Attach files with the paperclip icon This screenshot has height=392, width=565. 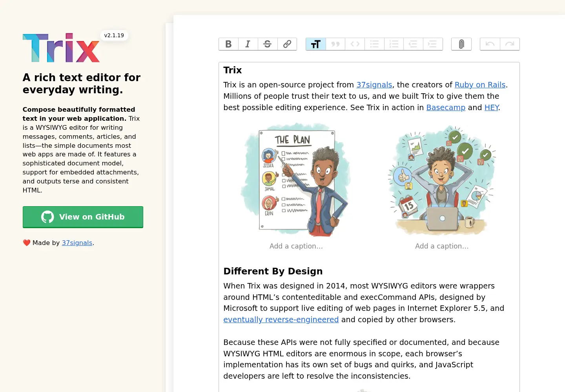click(461, 44)
